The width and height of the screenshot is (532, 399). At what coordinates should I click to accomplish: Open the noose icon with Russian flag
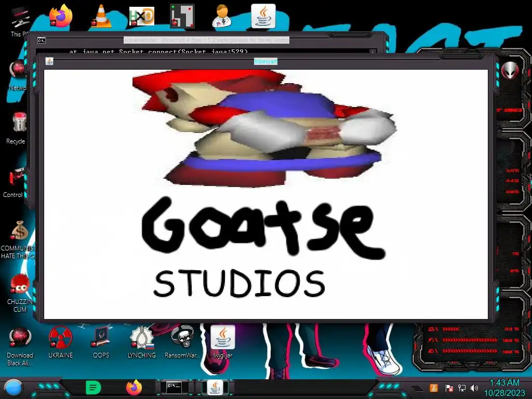[141, 342]
